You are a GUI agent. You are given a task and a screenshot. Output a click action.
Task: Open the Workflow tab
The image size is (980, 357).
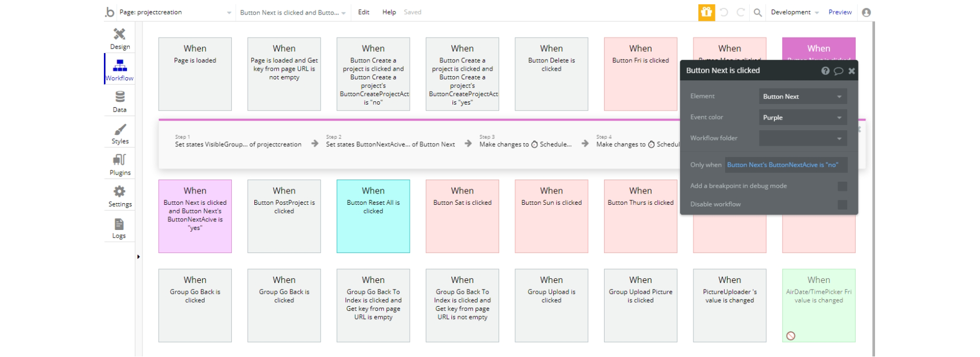pyautogui.click(x=119, y=70)
